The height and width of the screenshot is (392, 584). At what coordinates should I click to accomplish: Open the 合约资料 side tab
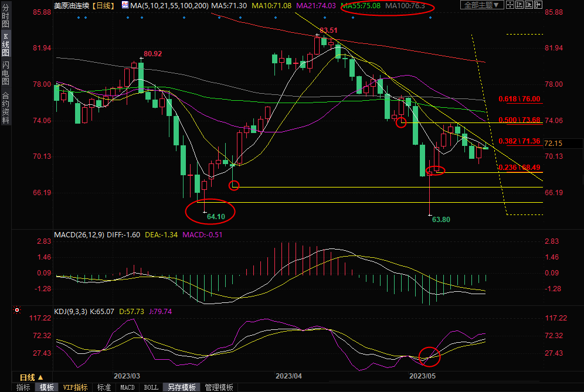5,108
